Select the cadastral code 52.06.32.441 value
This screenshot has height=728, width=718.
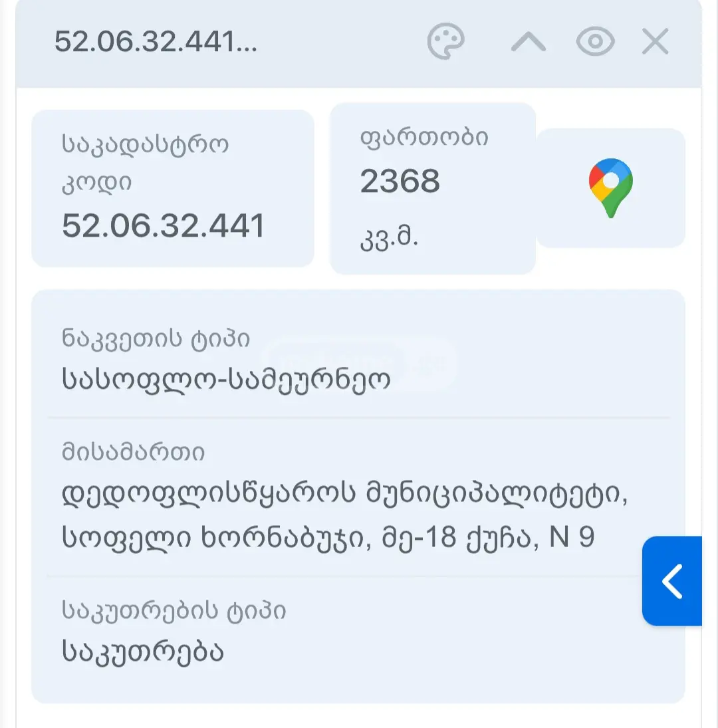[x=163, y=225]
